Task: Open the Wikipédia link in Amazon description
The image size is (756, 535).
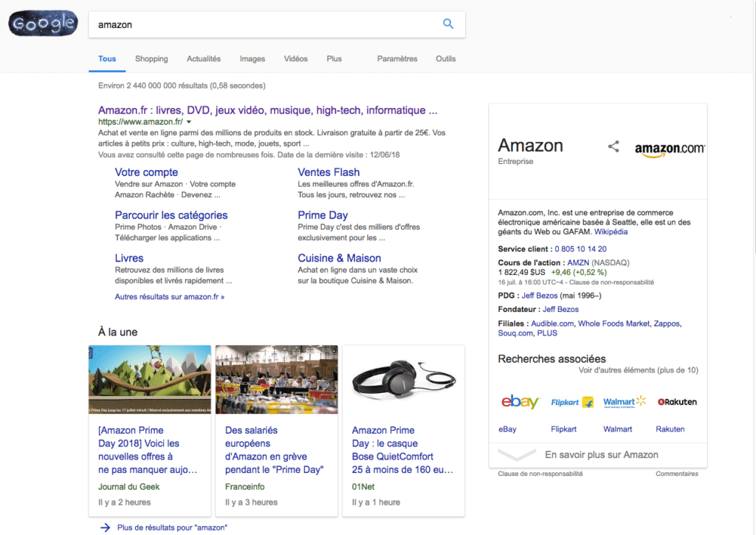Action: click(611, 231)
